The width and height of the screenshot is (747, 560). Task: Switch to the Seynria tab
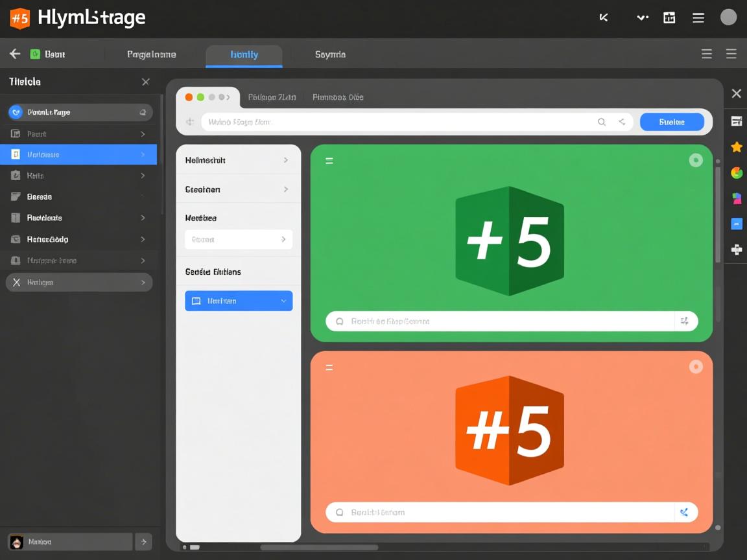330,54
